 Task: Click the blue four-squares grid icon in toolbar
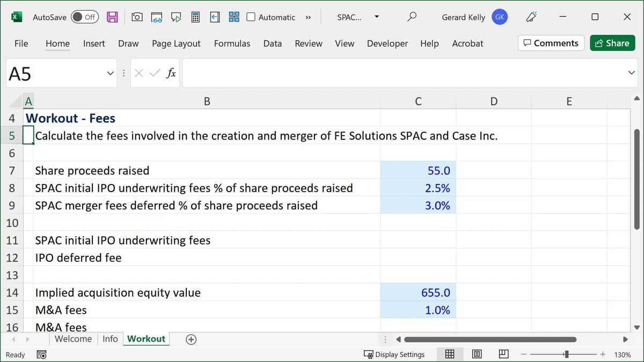[x=234, y=17]
